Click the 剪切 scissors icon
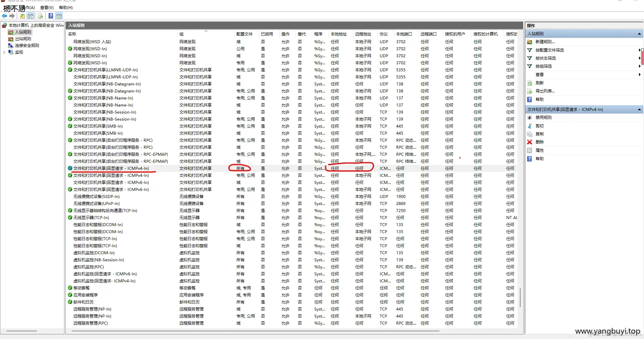The width and height of the screenshot is (644, 339). pyautogui.click(x=530, y=126)
